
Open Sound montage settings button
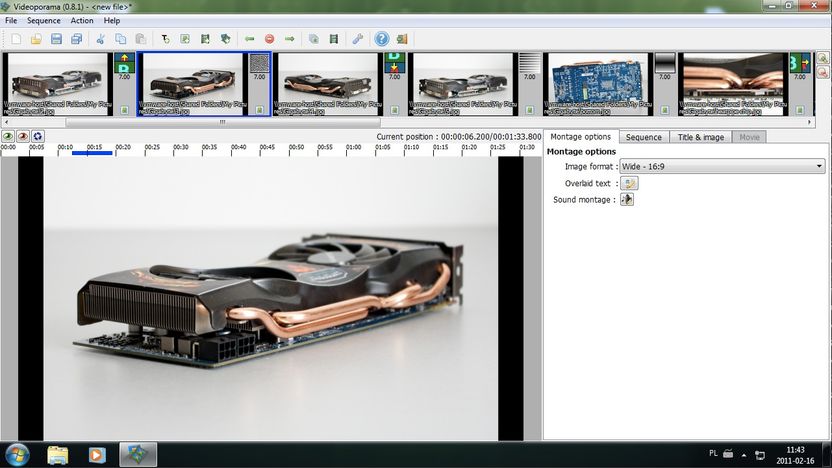627,200
